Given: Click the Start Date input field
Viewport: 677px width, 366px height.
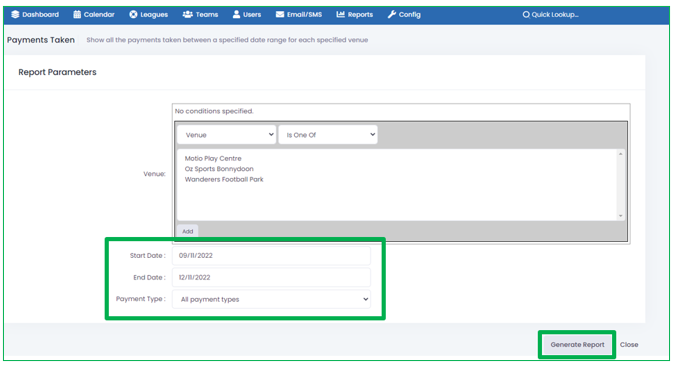Looking at the screenshot, I should tap(272, 256).
